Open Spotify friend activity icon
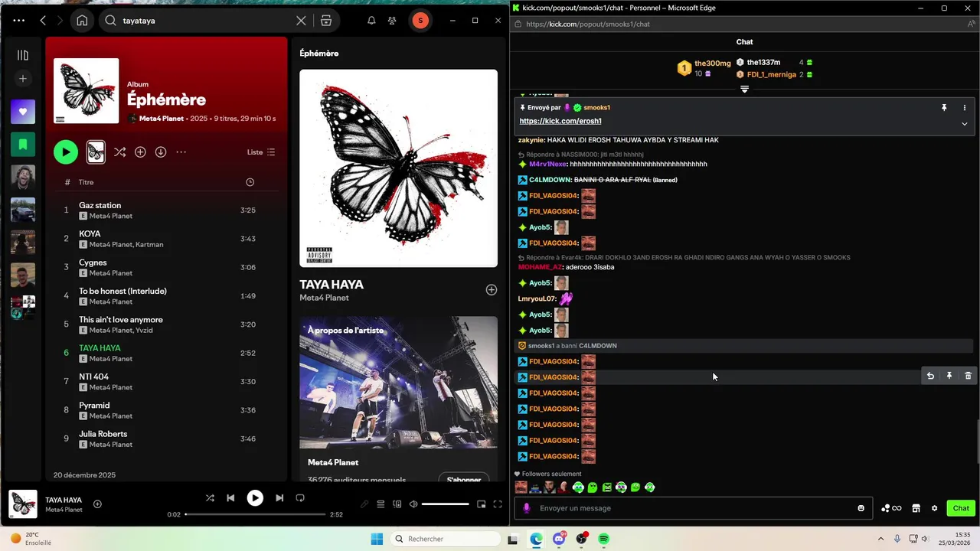Viewport: 980px width, 551px height. coord(392,21)
